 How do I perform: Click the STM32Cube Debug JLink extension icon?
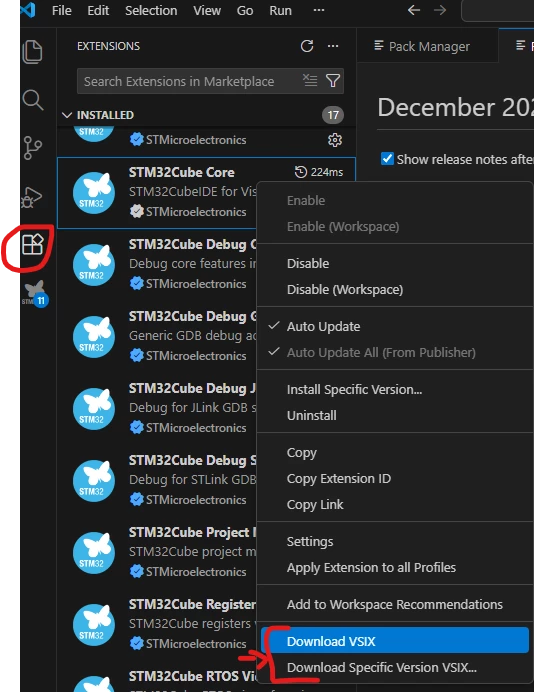tap(94, 409)
